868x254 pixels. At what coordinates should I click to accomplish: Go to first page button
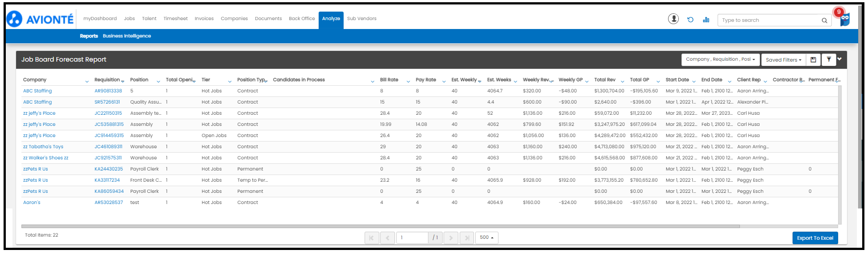tap(372, 238)
